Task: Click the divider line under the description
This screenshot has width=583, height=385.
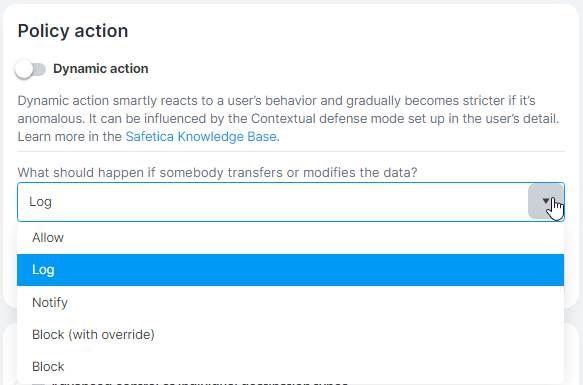Action: coord(291,151)
